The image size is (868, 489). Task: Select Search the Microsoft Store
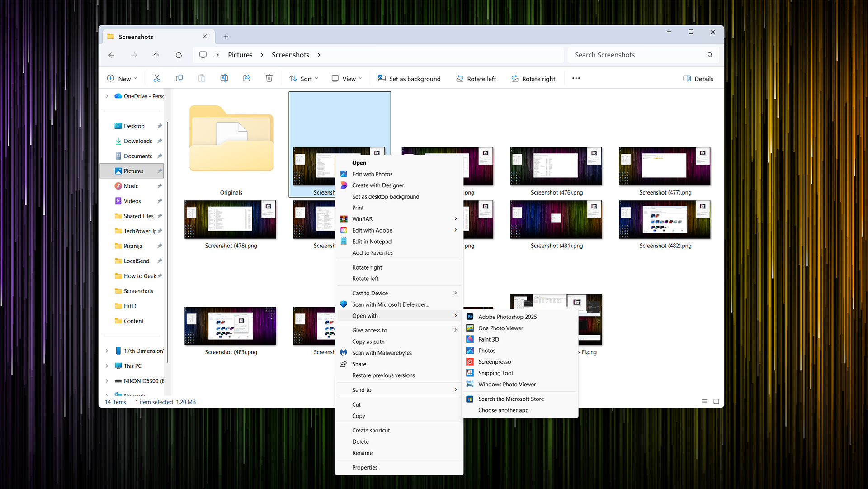[520, 399]
